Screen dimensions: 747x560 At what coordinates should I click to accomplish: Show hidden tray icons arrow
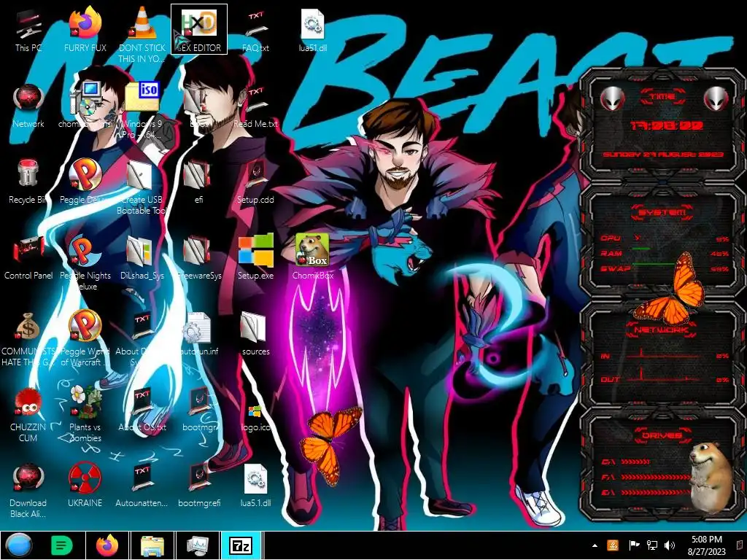point(595,545)
